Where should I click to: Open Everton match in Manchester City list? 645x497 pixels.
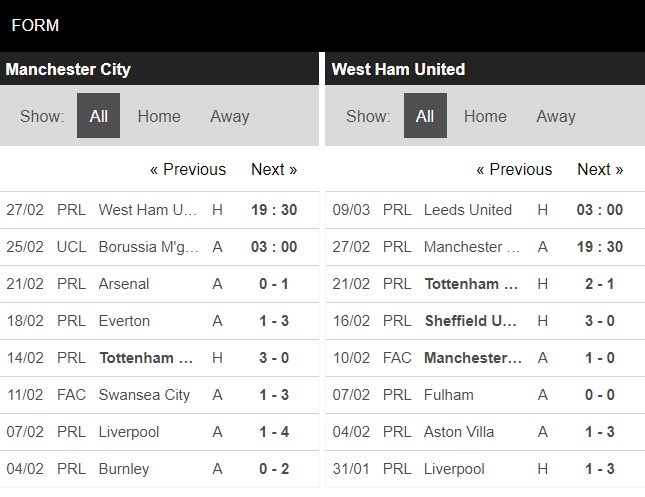pyautogui.click(x=124, y=321)
